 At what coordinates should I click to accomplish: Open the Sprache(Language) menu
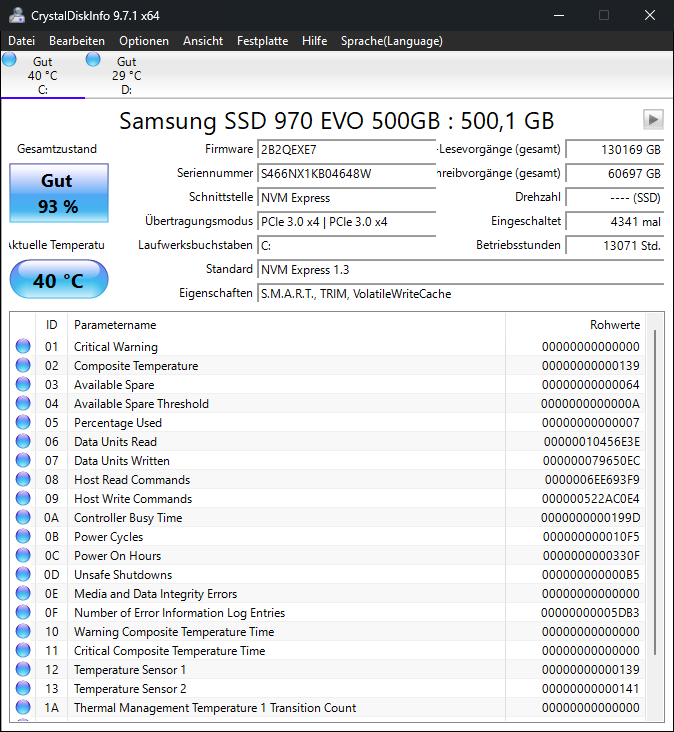tap(391, 41)
